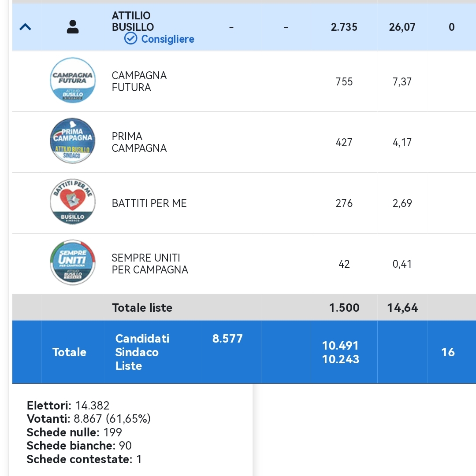Open the Battiti Per Me heart logo

pos(73,202)
